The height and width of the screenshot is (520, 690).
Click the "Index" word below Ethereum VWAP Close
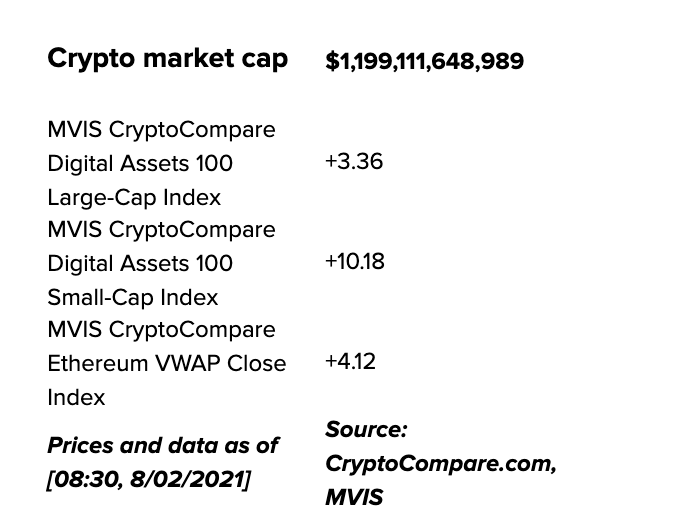click(76, 397)
